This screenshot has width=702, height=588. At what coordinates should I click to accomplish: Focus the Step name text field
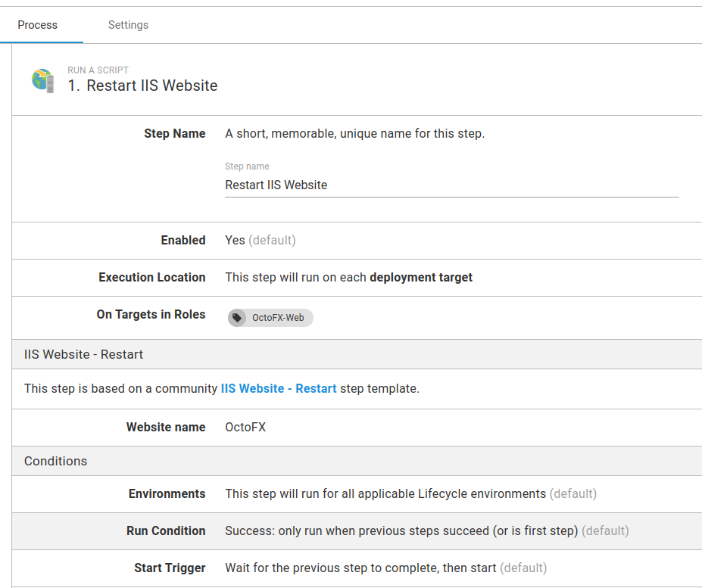click(451, 185)
